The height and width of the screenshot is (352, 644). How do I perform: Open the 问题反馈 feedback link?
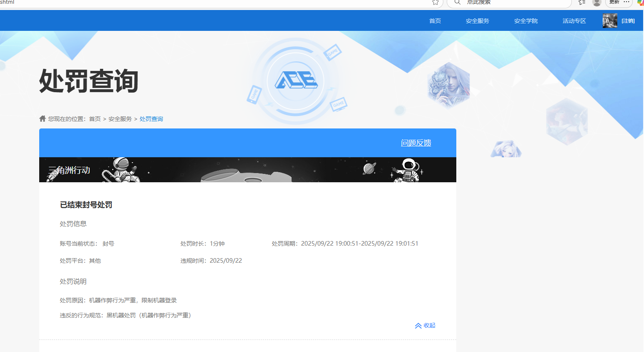tap(416, 143)
